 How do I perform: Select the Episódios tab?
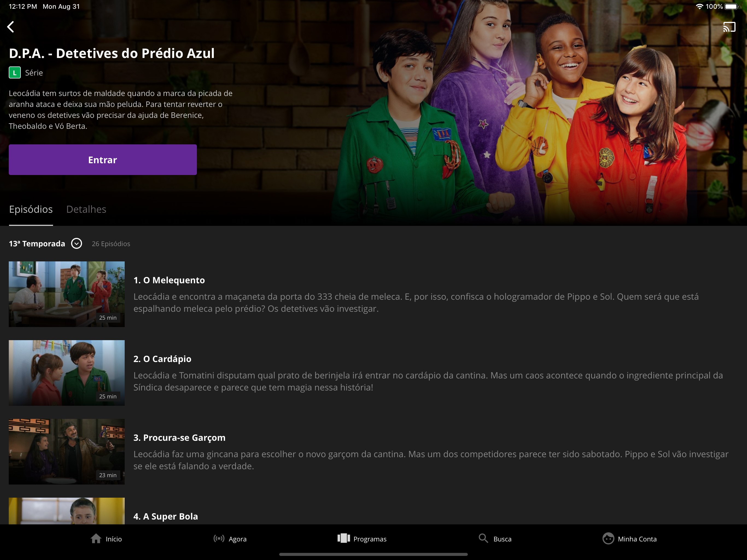coord(31,209)
